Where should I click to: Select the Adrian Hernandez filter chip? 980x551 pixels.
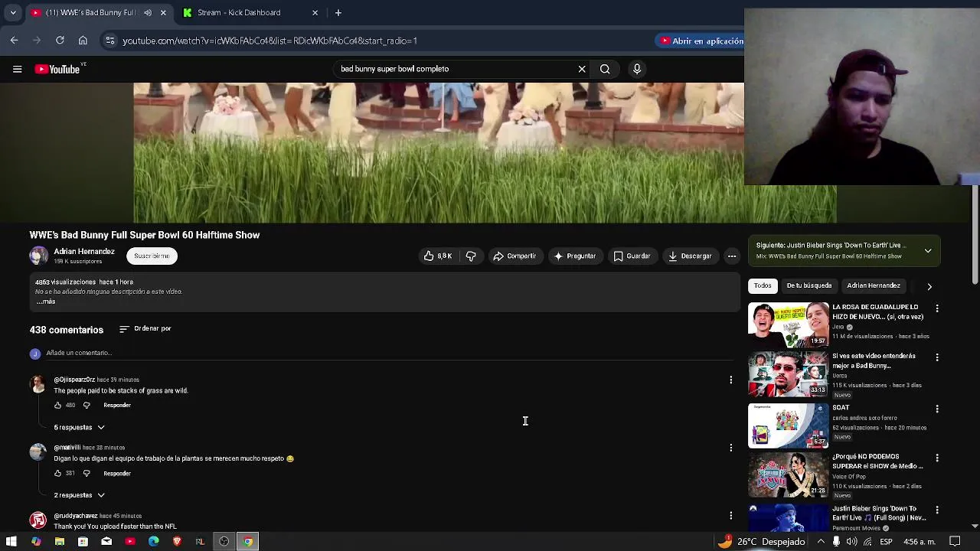coord(874,285)
